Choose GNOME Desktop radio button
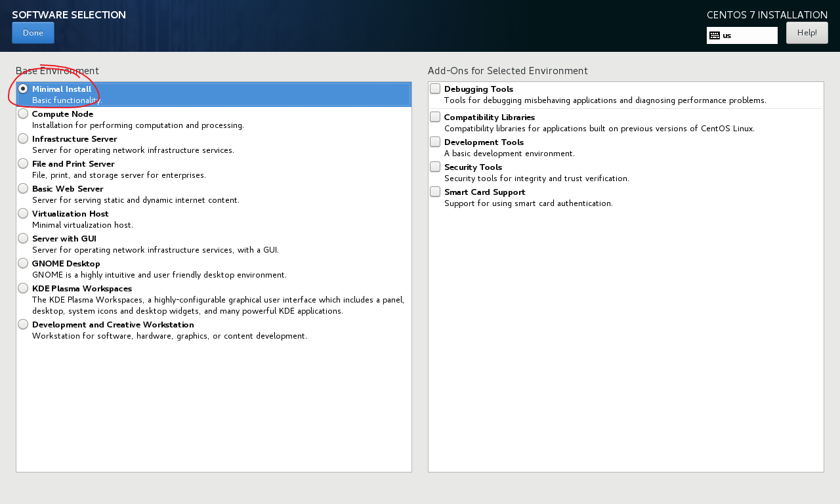Viewport: 840px width, 504px height. pyautogui.click(x=23, y=263)
